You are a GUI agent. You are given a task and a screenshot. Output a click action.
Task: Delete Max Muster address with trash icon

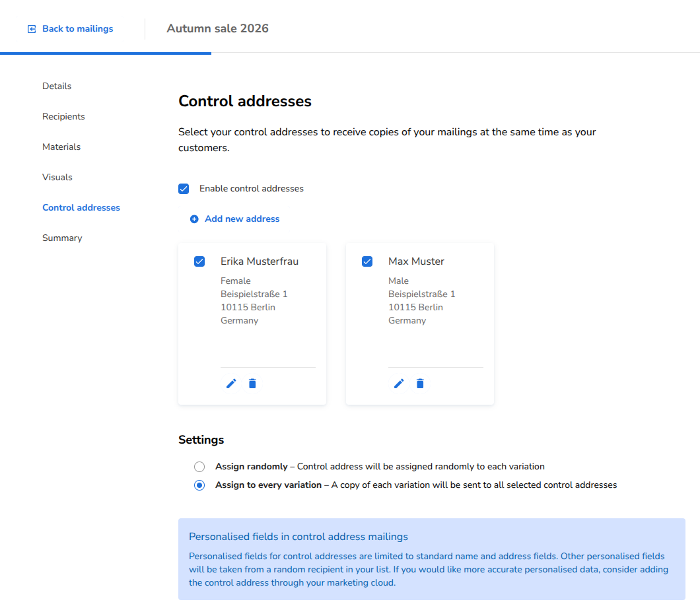click(420, 384)
